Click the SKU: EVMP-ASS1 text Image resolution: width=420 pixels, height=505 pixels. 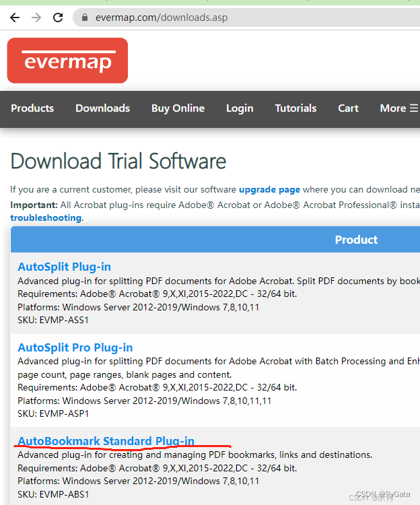[x=53, y=320]
